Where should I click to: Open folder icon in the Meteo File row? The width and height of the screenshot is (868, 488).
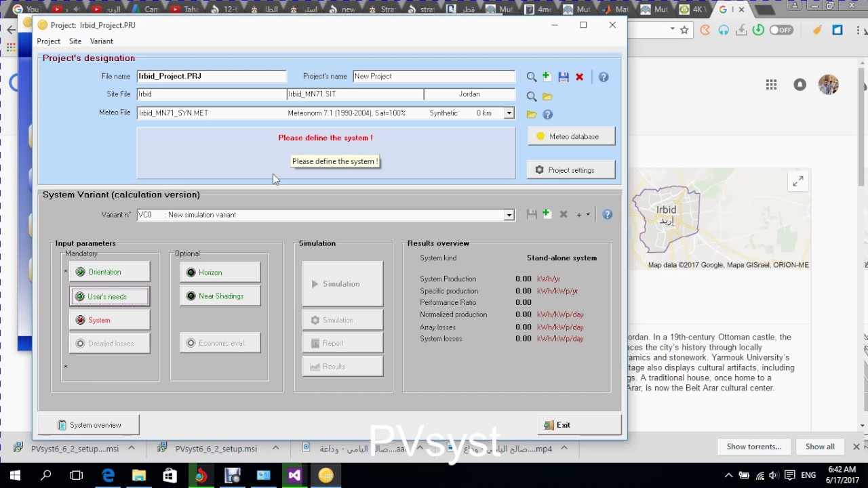[x=532, y=115]
